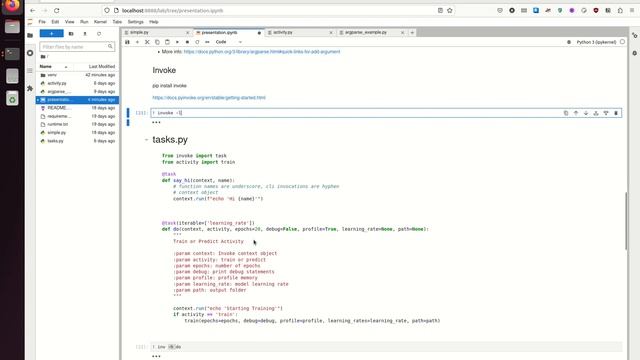Refresh the file browser list
The image size is (640, 360).
[x=99, y=33]
